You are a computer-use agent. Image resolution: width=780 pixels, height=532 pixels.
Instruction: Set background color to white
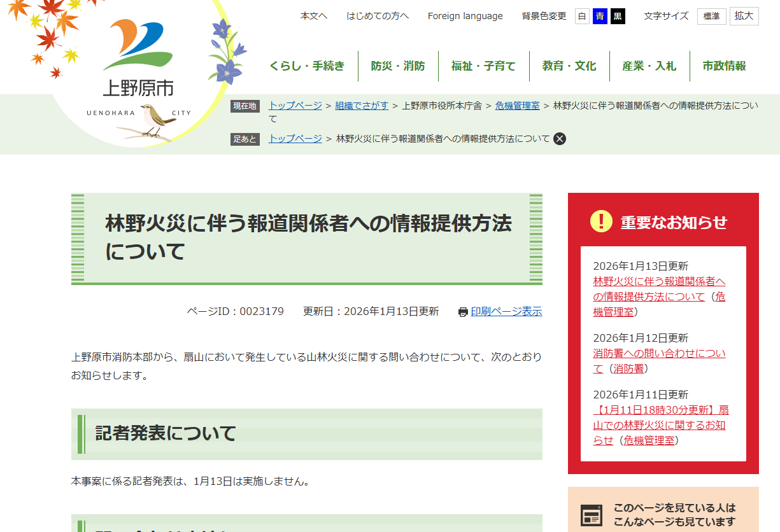pyautogui.click(x=582, y=17)
